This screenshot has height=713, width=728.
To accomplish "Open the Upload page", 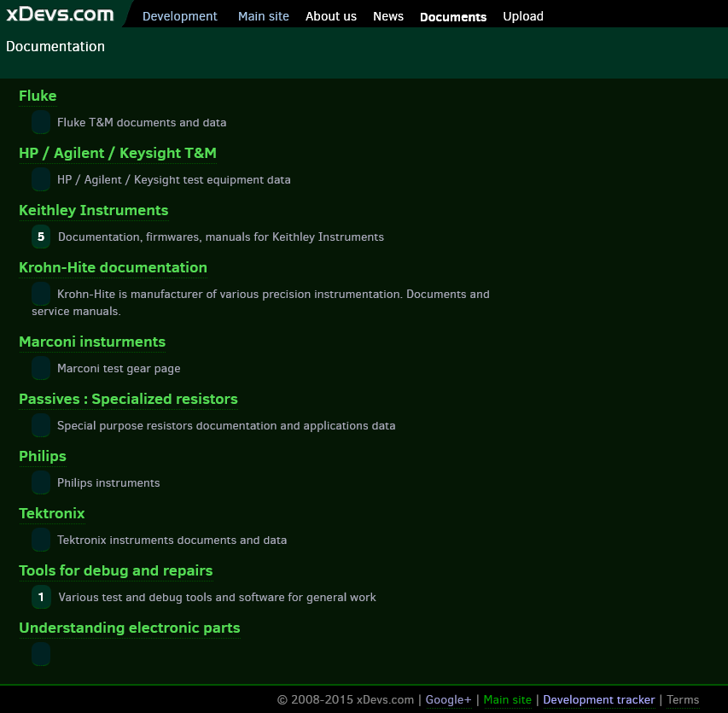I will point(523,16).
